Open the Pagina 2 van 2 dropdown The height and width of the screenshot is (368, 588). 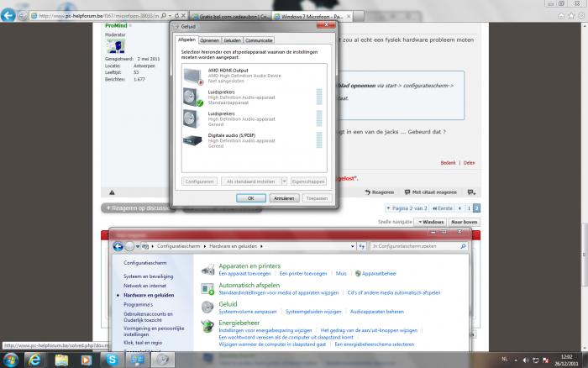407,208
